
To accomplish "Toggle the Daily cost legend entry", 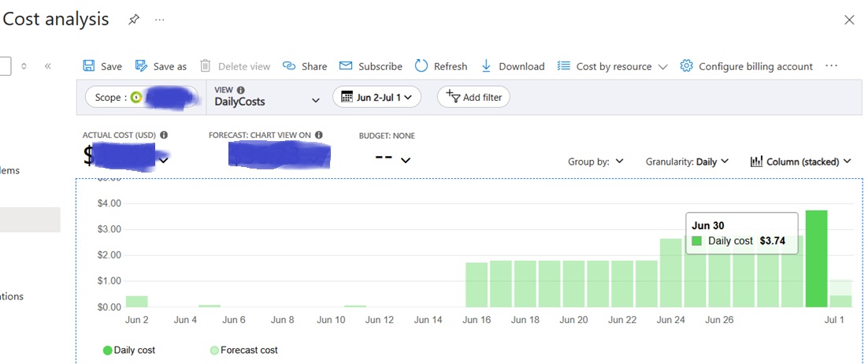I will pos(129,350).
